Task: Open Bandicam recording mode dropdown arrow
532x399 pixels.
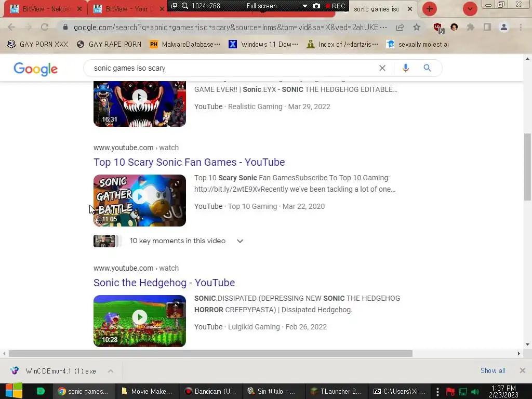Action: tap(304, 6)
